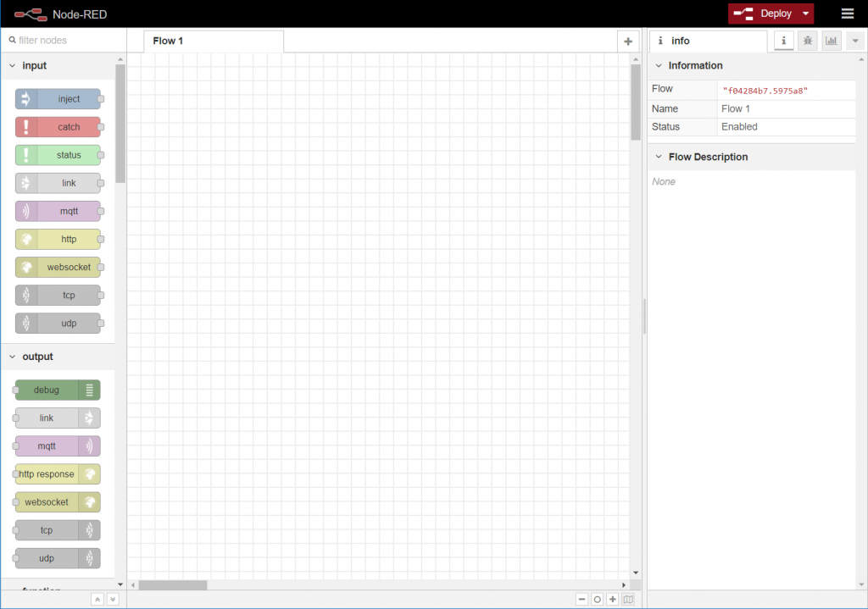This screenshot has width=868, height=609.
Task: Select the udp input node
Action: click(58, 323)
